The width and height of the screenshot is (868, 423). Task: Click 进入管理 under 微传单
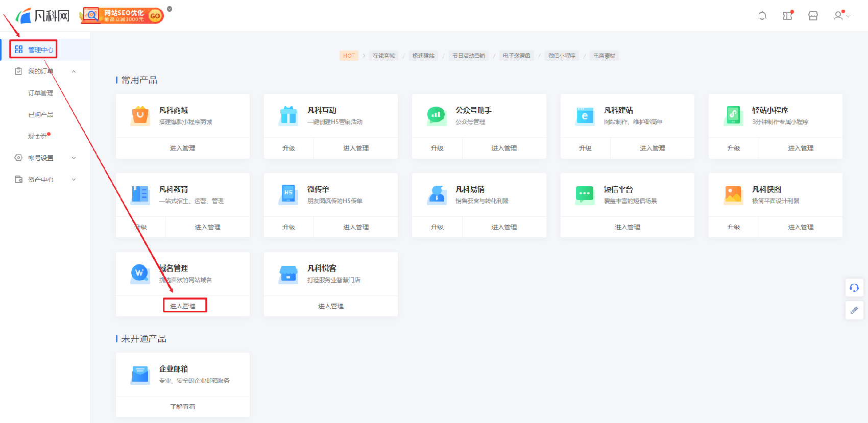356,227
